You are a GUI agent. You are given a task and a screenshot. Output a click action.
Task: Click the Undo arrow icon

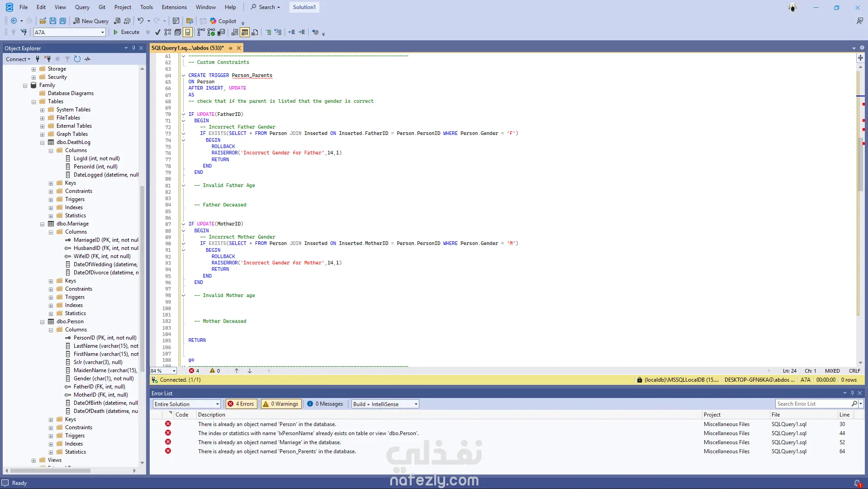[x=141, y=21]
